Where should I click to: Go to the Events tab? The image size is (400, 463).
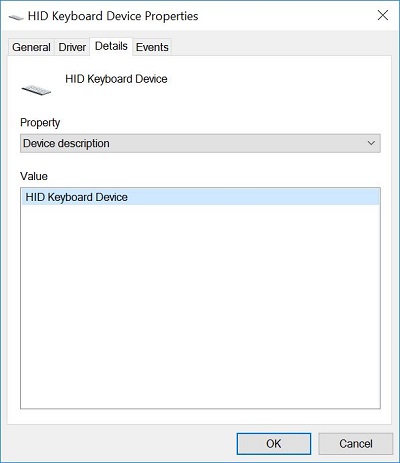[152, 47]
